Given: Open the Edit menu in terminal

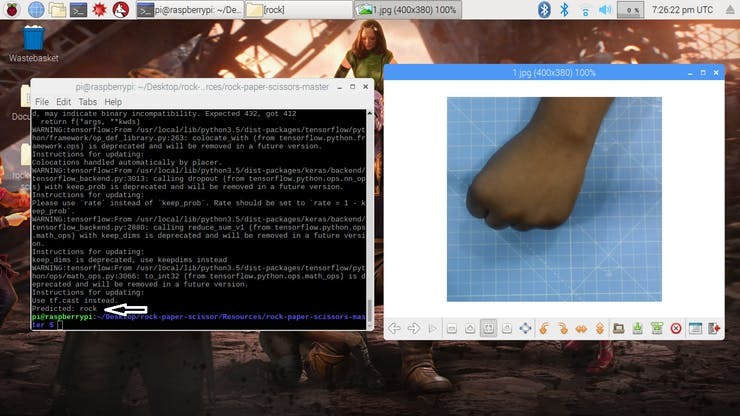Looking at the screenshot, I should [63, 102].
